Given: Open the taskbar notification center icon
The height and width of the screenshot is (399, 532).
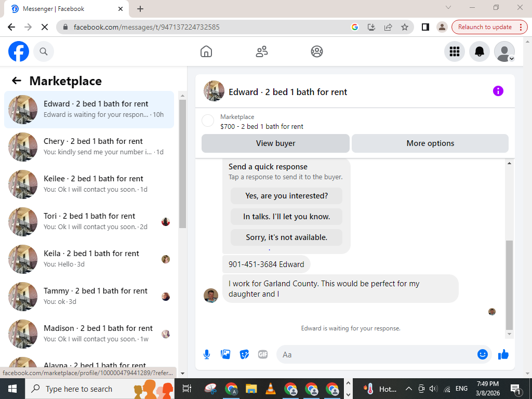Looking at the screenshot, I should tap(515, 389).
